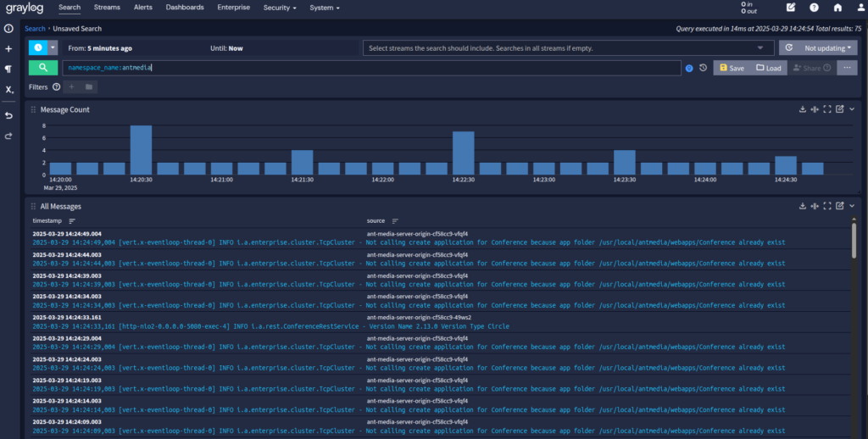The width and height of the screenshot is (868, 439).
Task: Switch to the Search tab
Action: (x=70, y=7)
